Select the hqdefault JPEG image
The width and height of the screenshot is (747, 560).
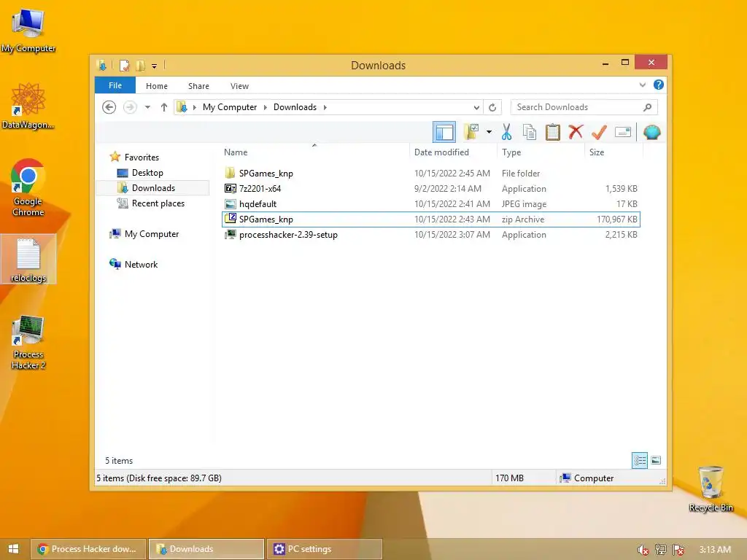[431, 204]
